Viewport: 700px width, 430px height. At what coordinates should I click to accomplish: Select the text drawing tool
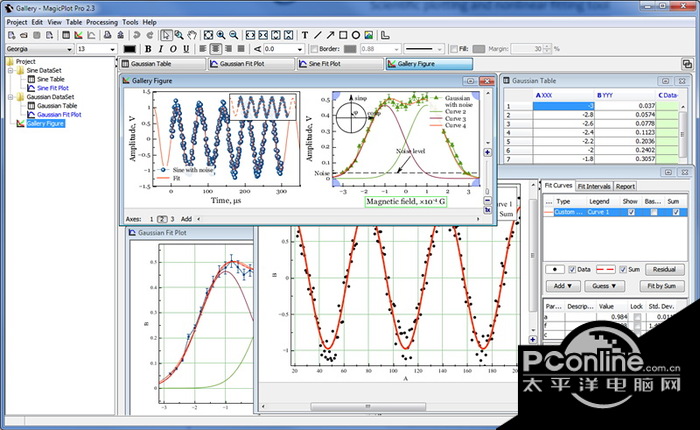[304, 35]
